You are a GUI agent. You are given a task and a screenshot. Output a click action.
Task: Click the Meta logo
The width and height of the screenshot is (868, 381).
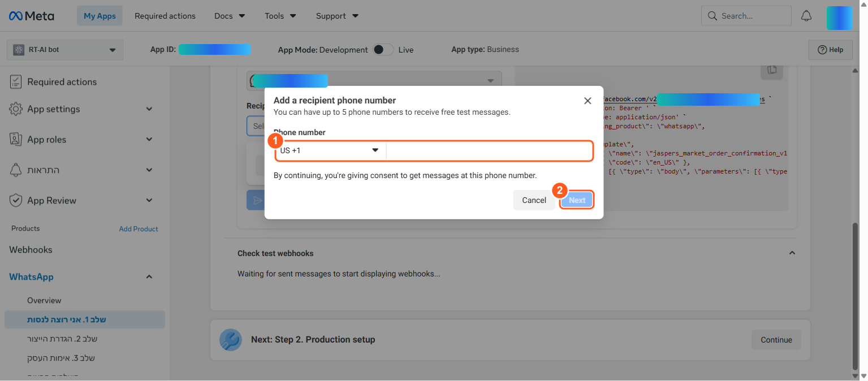pyautogui.click(x=32, y=16)
